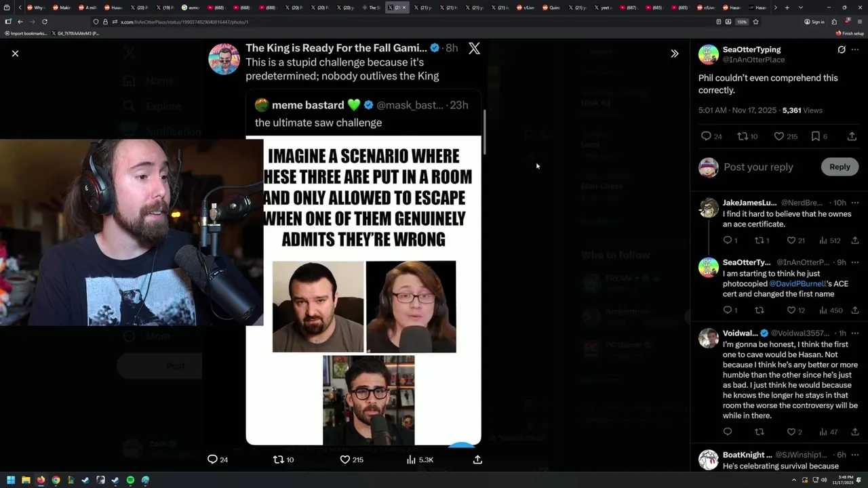Image resolution: width=868 pixels, height=488 pixels.
Task: Focus the Post your reply field
Action: (x=758, y=167)
